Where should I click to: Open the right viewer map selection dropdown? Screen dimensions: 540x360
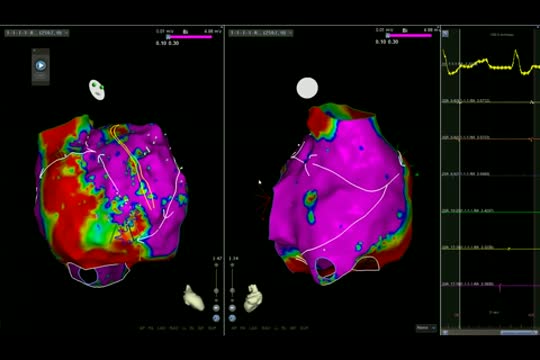click(261, 33)
